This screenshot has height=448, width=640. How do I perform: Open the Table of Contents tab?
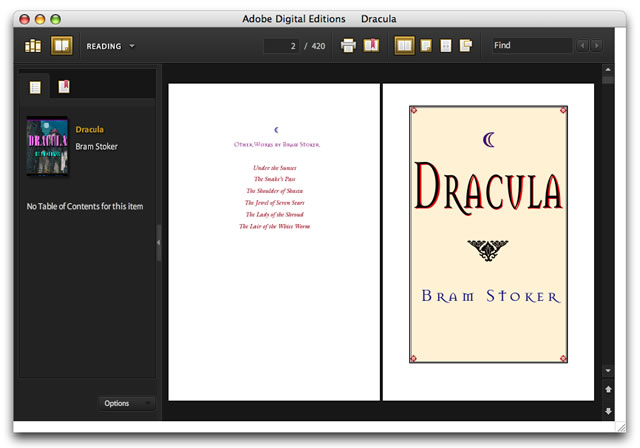click(x=35, y=87)
